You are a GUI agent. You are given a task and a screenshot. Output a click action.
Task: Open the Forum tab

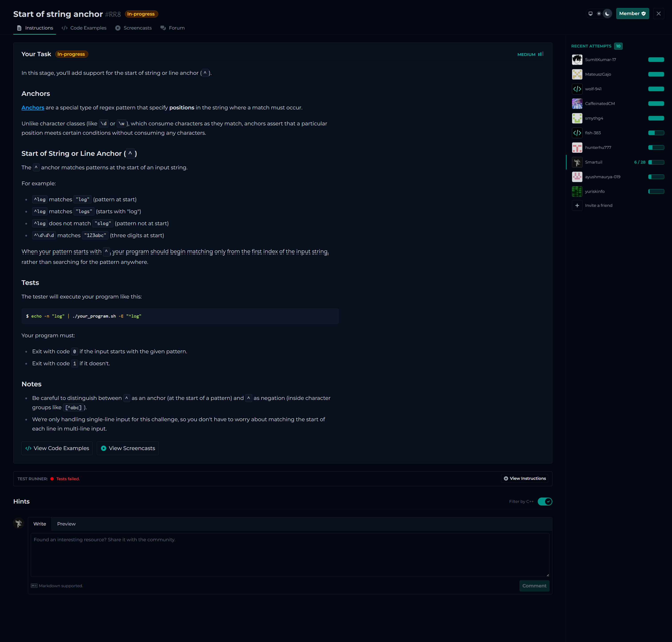172,28
